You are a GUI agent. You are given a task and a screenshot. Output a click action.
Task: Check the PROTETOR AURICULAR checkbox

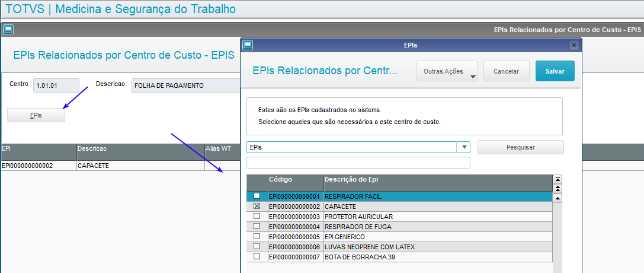[x=257, y=216]
